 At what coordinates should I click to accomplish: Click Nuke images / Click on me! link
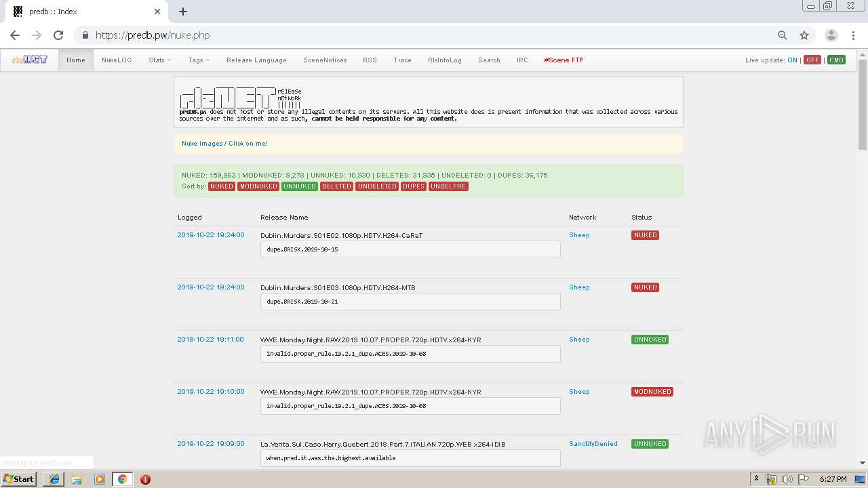pos(224,144)
